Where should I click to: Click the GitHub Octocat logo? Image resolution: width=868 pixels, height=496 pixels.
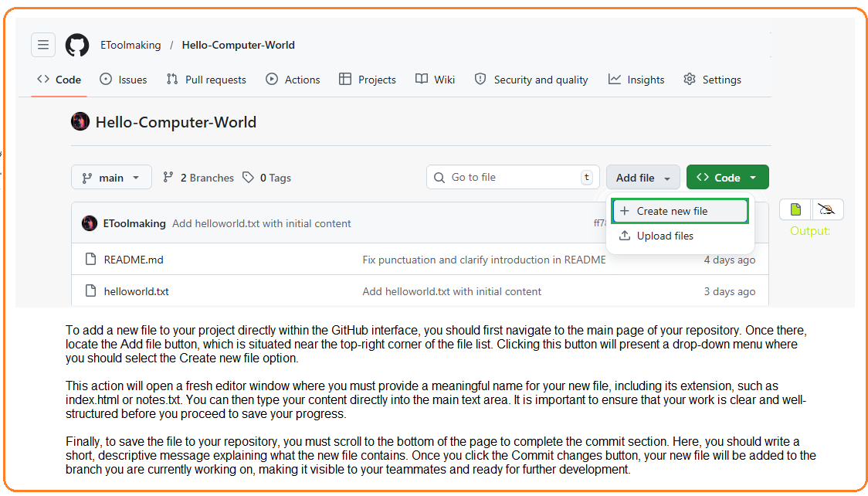coord(77,45)
